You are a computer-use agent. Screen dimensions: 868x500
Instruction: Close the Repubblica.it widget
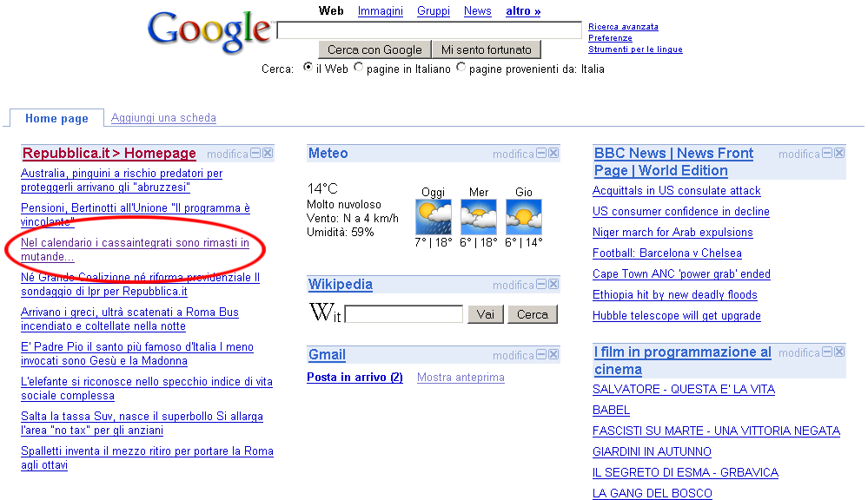coord(268,153)
